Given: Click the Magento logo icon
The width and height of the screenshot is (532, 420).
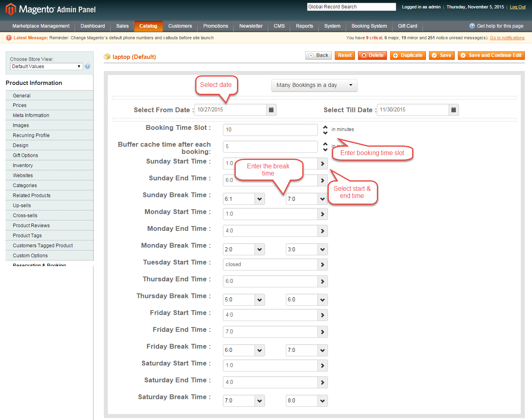Looking at the screenshot, I should click(11, 9).
